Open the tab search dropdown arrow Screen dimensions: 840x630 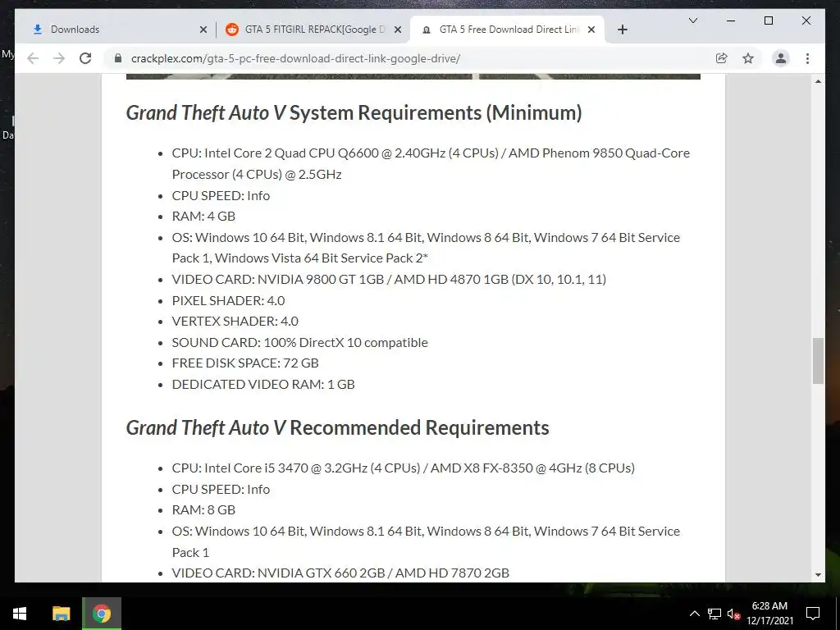tap(692, 21)
